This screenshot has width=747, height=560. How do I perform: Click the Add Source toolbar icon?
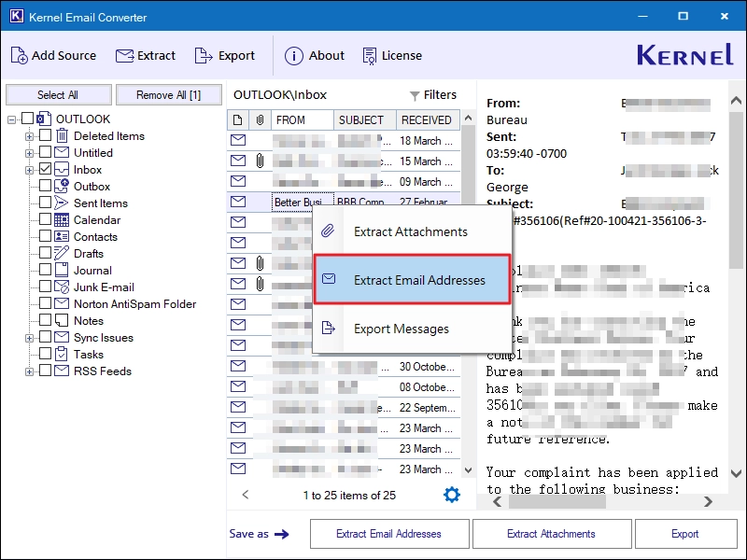pyautogui.click(x=19, y=56)
